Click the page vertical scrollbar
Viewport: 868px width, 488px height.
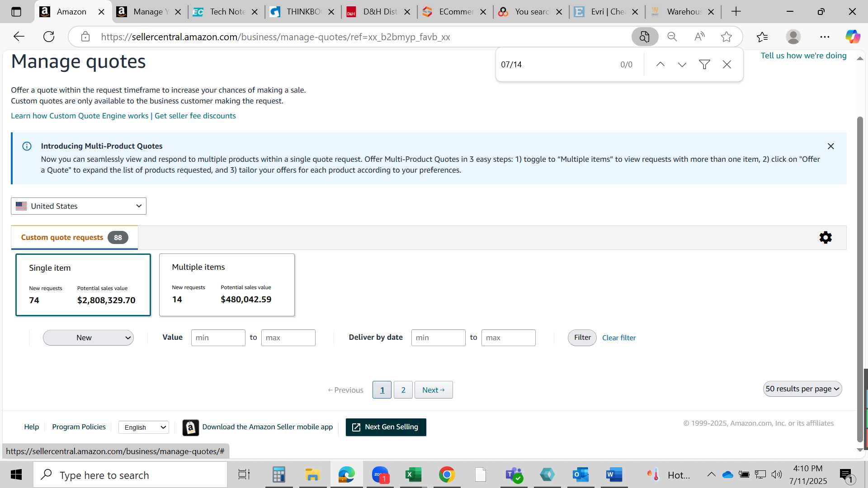click(860, 280)
